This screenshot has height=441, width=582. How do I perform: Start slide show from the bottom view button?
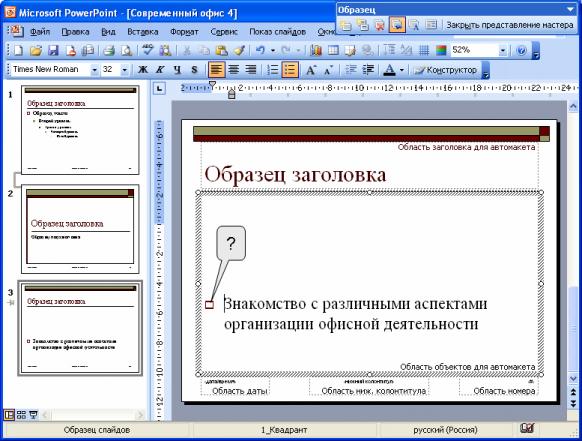(33, 415)
